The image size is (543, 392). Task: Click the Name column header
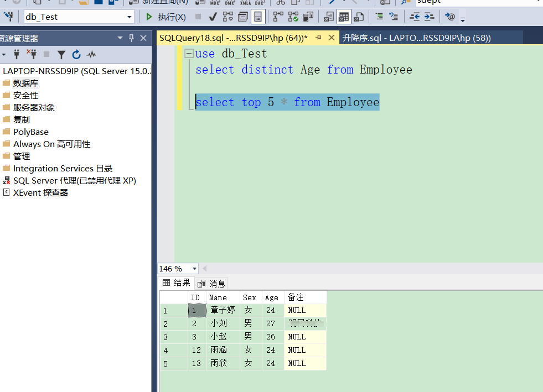coord(223,297)
